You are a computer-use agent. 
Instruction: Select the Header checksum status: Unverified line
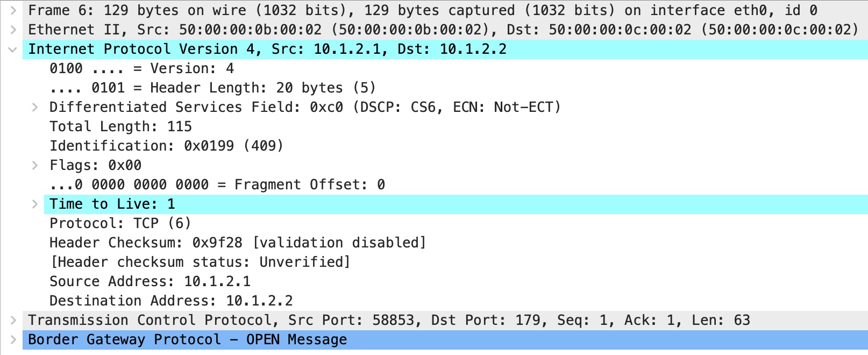point(200,262)
